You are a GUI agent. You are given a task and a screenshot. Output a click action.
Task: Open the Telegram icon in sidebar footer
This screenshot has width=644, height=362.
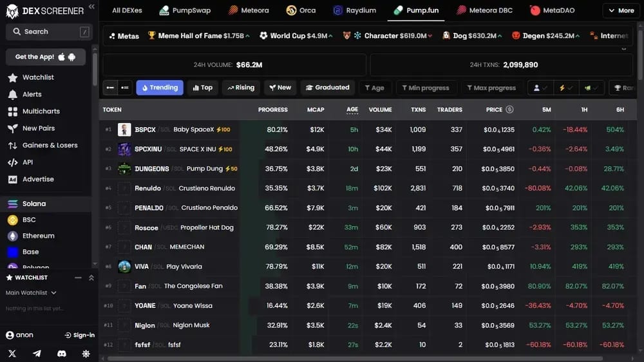[x=37, y=354]
